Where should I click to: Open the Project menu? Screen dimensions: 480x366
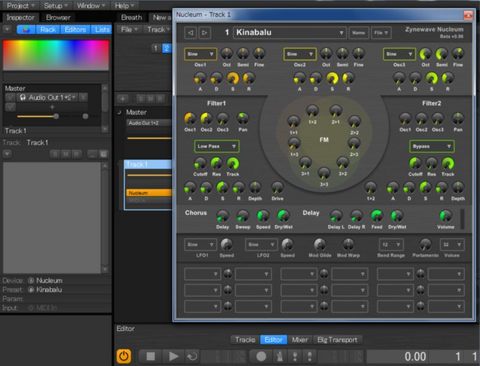(20, 6)
